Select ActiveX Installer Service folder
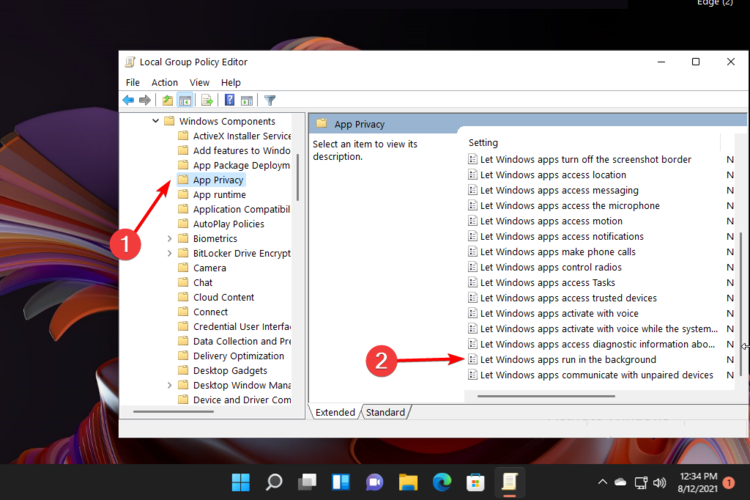Image resolution: width=750 pixels, height=500 pixels. (242, 136)
